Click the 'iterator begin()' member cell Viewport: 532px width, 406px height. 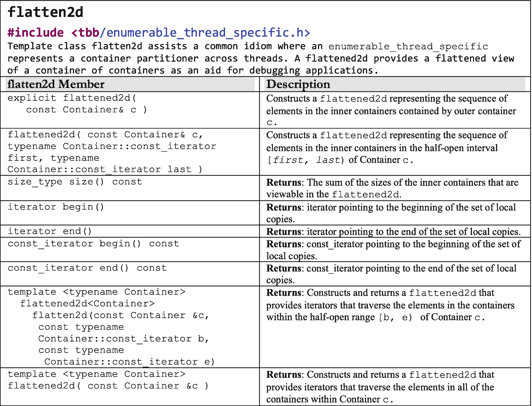[x=130, y=213]
